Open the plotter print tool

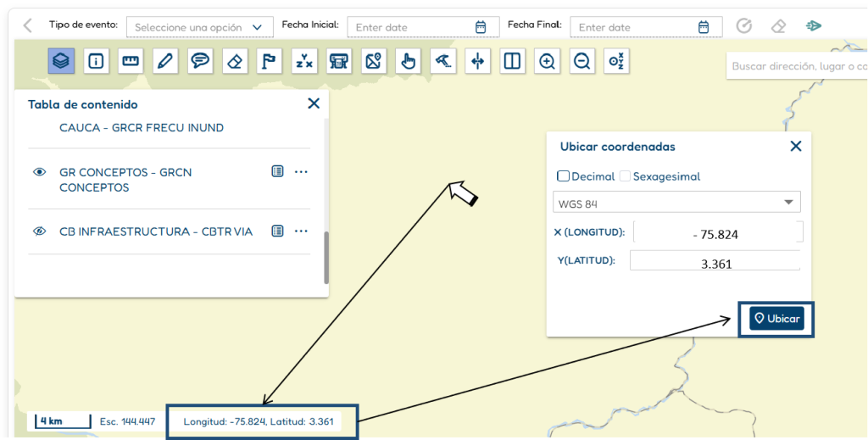339,61
